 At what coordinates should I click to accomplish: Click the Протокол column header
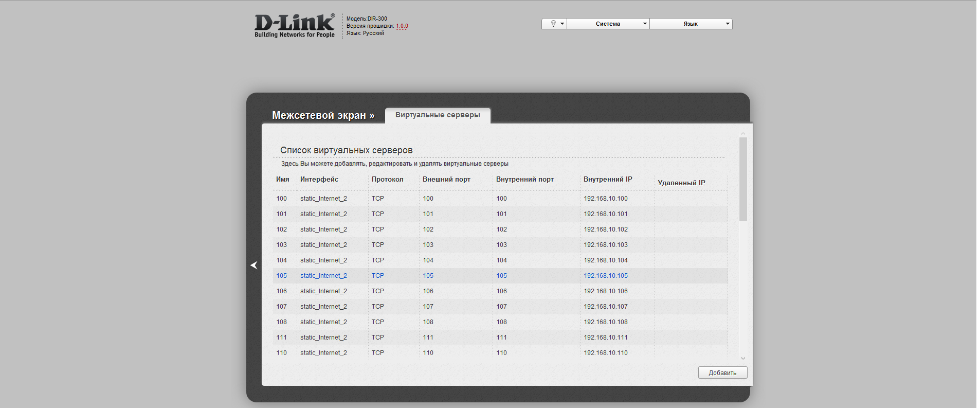pyautogui.click(x=387, y=180)
